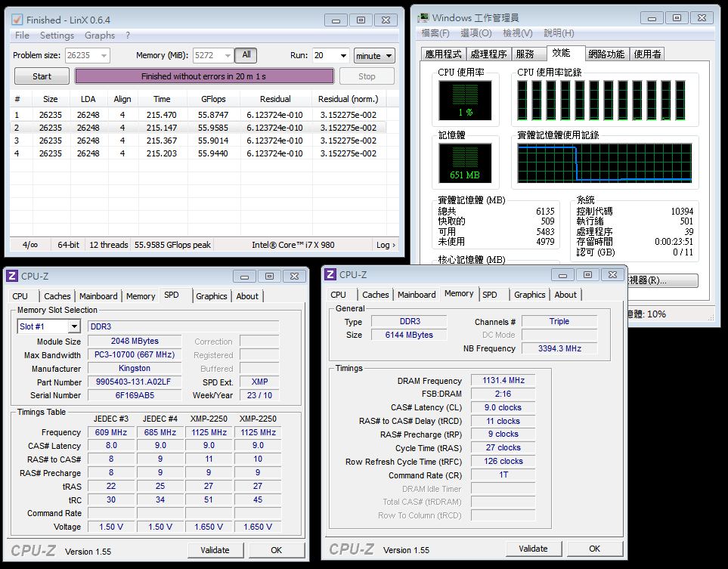Click OK in the CPU-Z Memory window

[594, 549]
